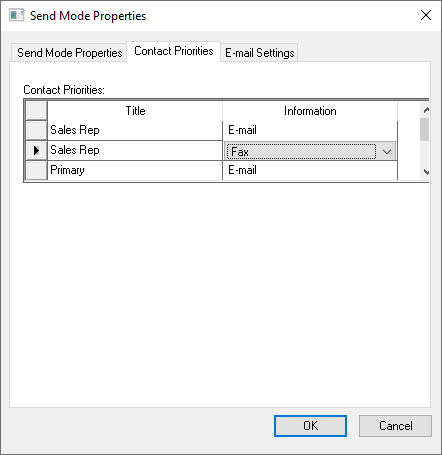Click the Send Mode Properties title bar icon
This screenshot has width=442, height=455.
click(16, 15)
